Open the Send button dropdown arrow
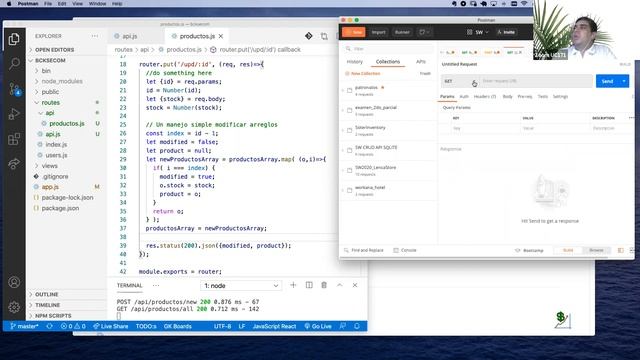Viewport: 640px width, 360px height. click(624, 81)
